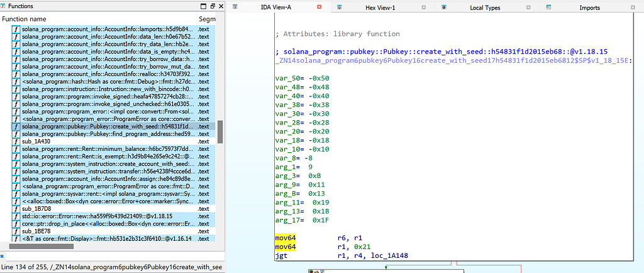
Task: Click Functions panel title icon
Action: 4,6
